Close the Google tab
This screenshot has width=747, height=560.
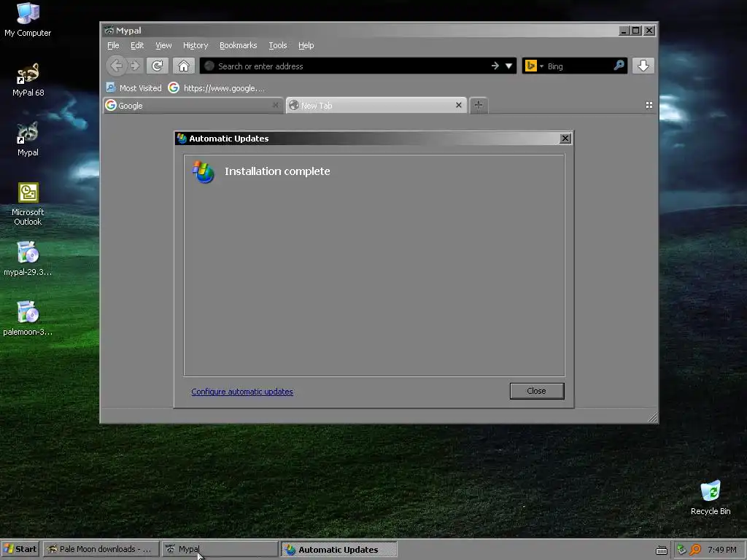click(x=275, y=105)
